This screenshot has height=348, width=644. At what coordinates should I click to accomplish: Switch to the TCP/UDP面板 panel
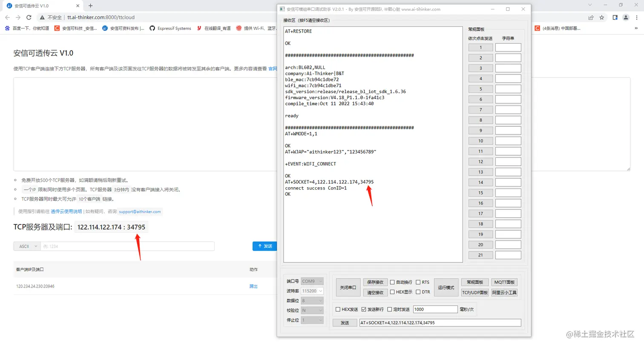(475, 293)
